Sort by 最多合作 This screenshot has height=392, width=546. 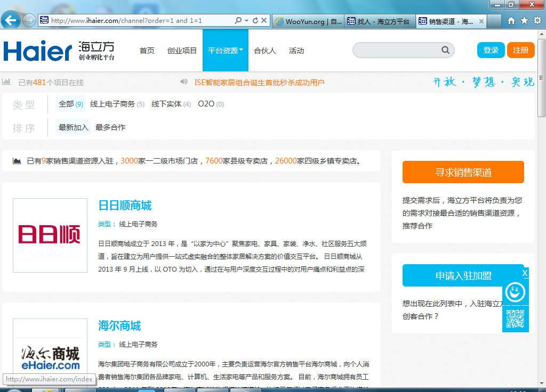110,127
